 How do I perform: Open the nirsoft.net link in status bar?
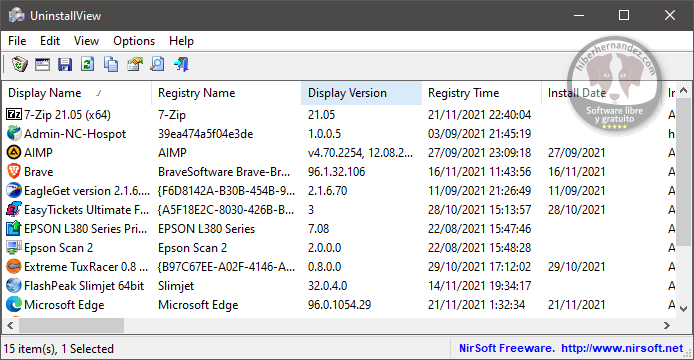pyautogui.click(x=622, y=348)
